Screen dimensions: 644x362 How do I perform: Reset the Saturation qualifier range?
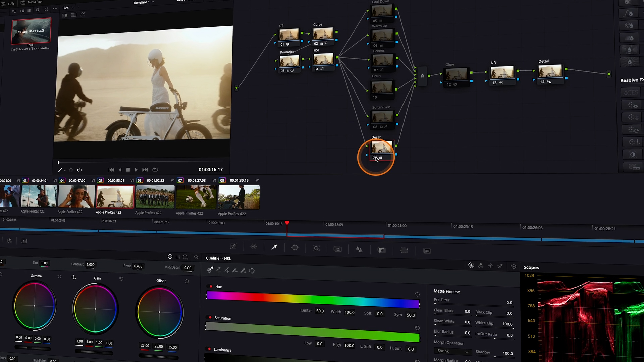coord(417,328)
